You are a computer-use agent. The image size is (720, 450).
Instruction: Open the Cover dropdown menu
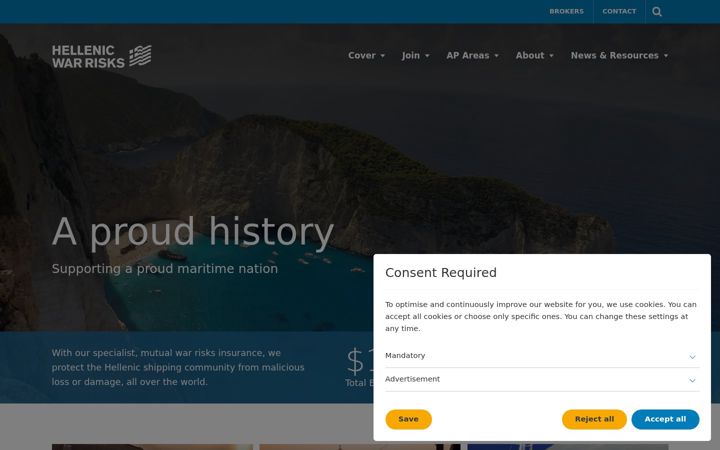pyautogui.click(x=366, y=56)
